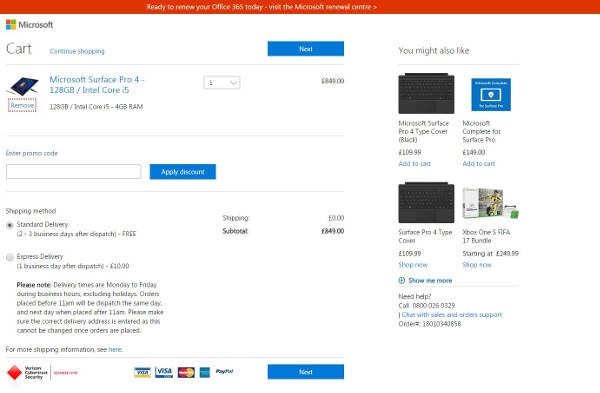Shop now for Xbox One S FIFA 17 Bundle
This screenshot has width=600, height=393.
[x=477, y=265]
